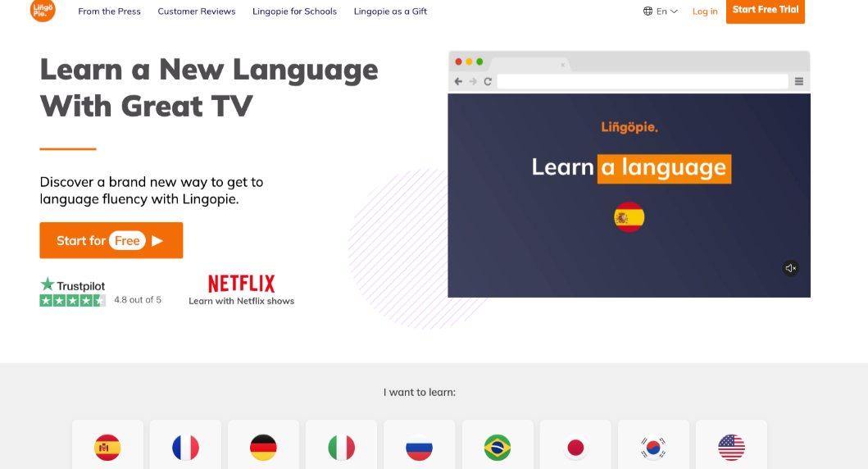Pick the Italian flag language card
The image size is (868, 469).
(341, 447)
